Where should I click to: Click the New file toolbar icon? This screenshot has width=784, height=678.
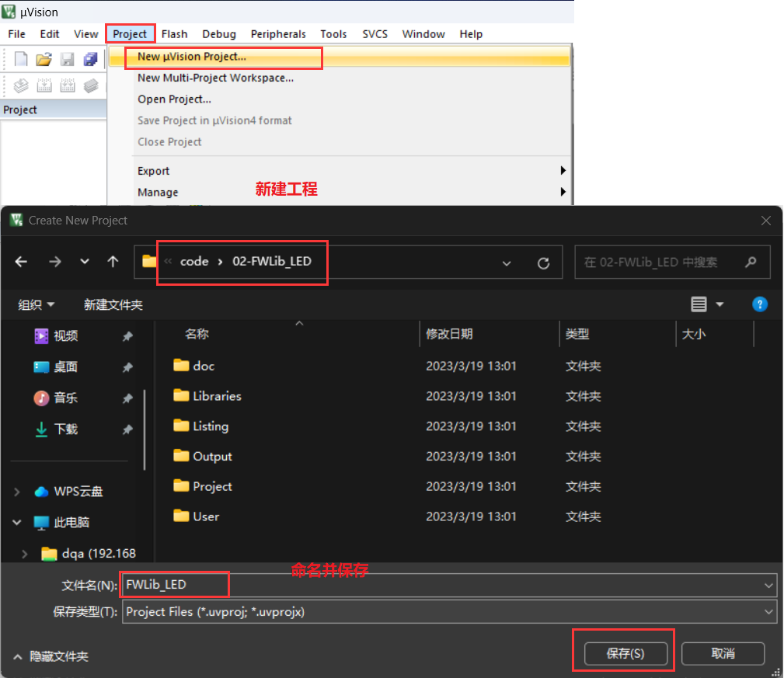[x=21, y=59]
